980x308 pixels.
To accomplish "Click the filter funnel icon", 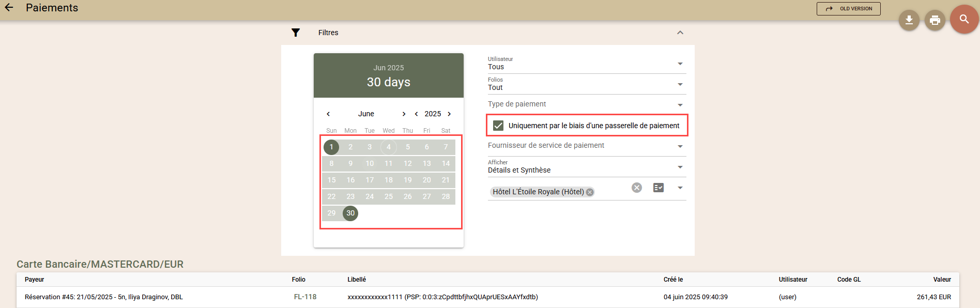I will 296,33.
